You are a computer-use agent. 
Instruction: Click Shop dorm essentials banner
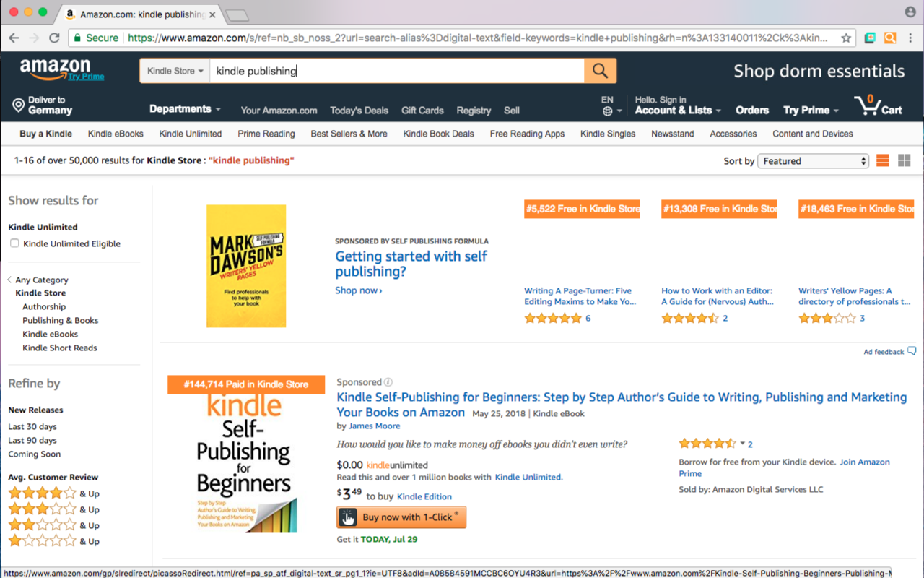[819, 71]
